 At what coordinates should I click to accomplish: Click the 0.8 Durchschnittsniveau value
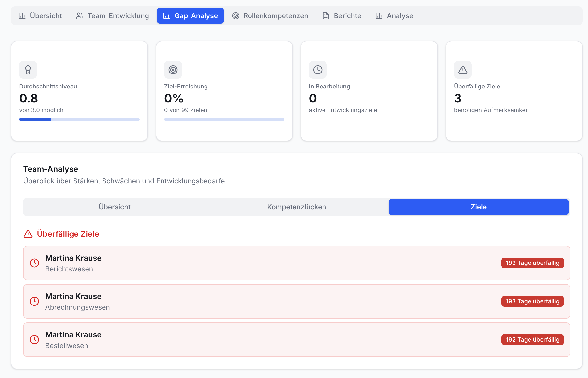29,98
